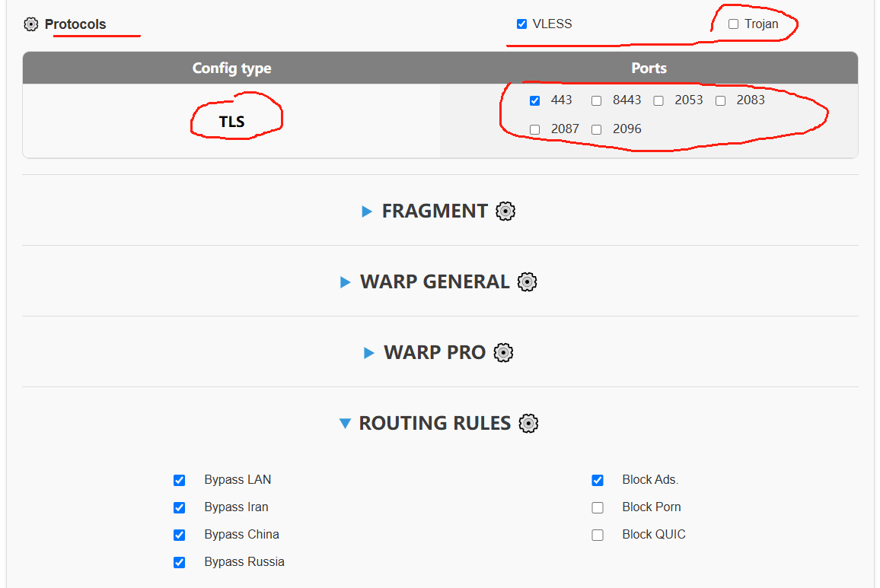Click the gear icon beside Protocols
This screenshot has height=588, width=880.
click(x=30, y=24)
